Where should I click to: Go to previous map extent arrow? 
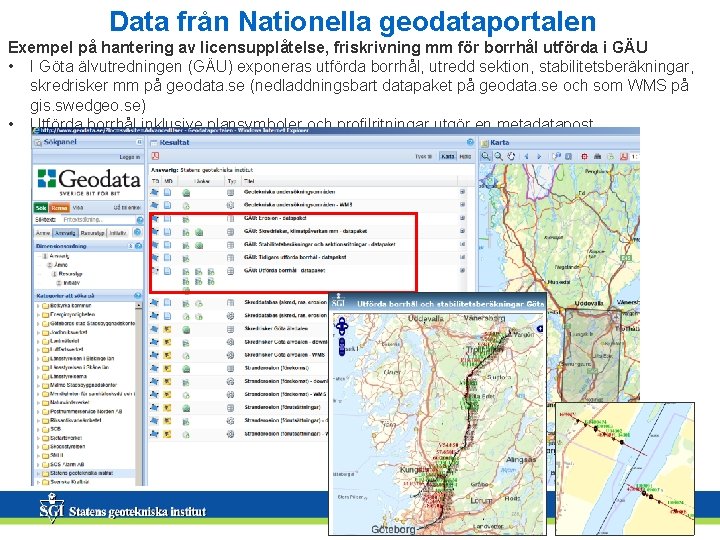(526, 157)
